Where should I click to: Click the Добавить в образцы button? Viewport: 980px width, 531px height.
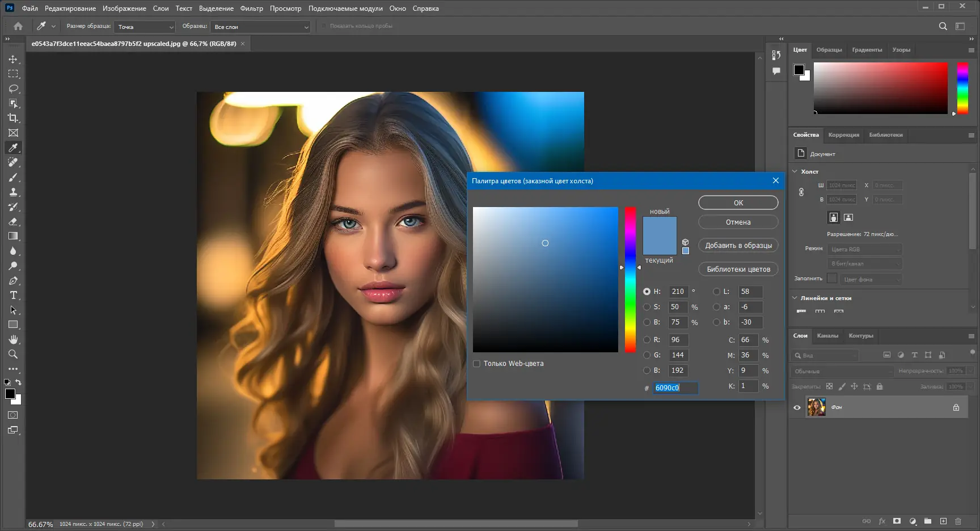coord(738,246)
